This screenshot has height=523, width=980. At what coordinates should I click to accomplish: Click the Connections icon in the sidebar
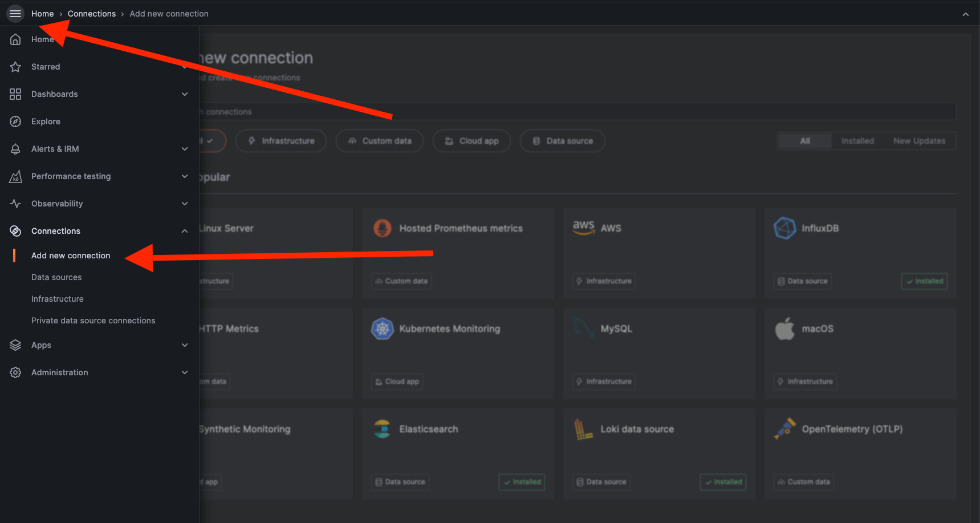pos(15,230)
